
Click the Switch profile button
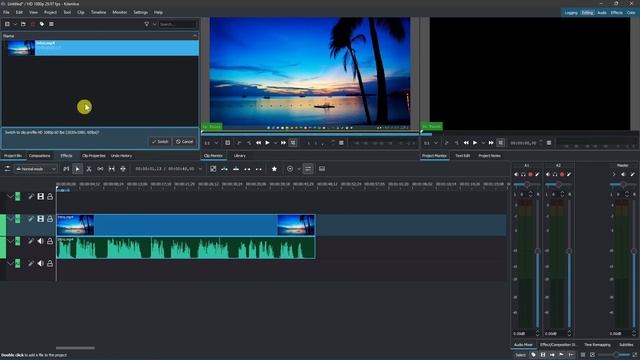point(160,142)
